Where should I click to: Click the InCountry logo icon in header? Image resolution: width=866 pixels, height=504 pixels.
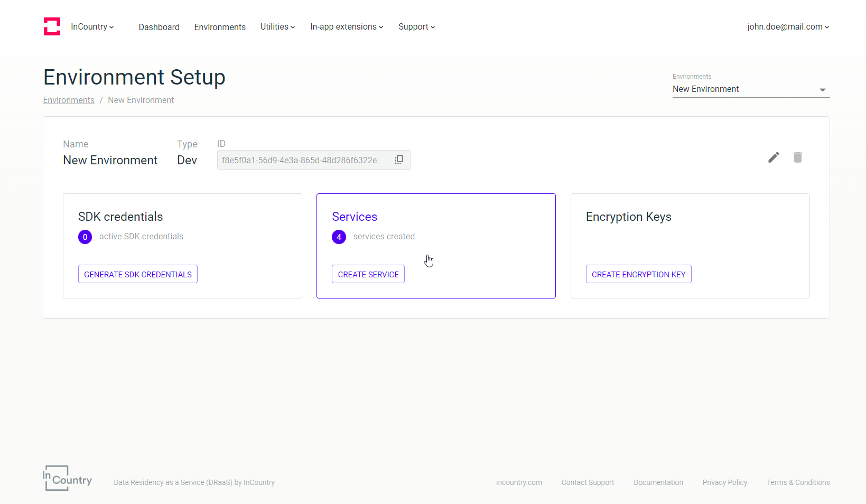click(52, 26)
